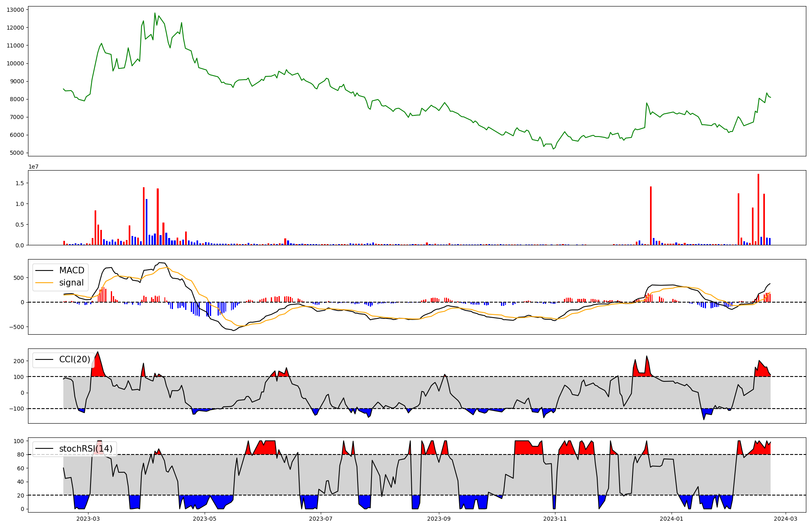812x528 pixels.
Task: Click the 1e7 volume scale label
Action: (x=33, y=167)
